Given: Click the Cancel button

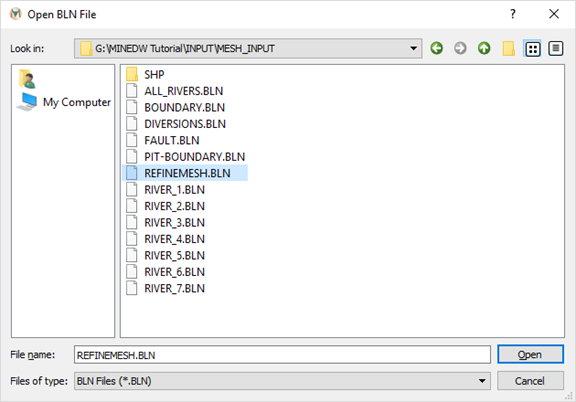Looking at the screenshot, I should click(x=530, y=381).
